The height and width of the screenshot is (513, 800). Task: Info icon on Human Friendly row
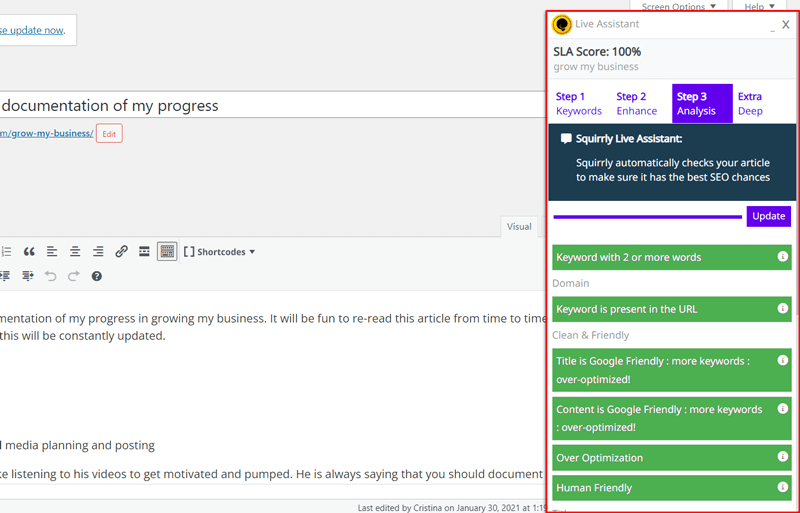coord(782,487)
